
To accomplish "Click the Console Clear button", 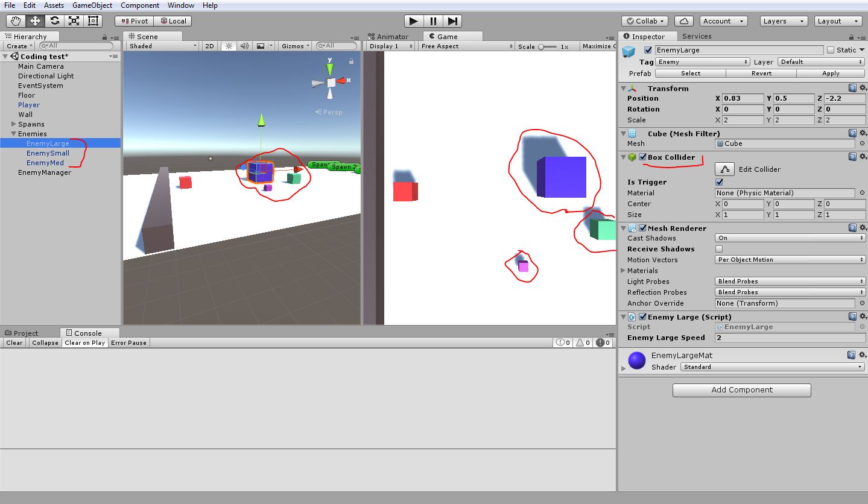I will tap(14, 342).
